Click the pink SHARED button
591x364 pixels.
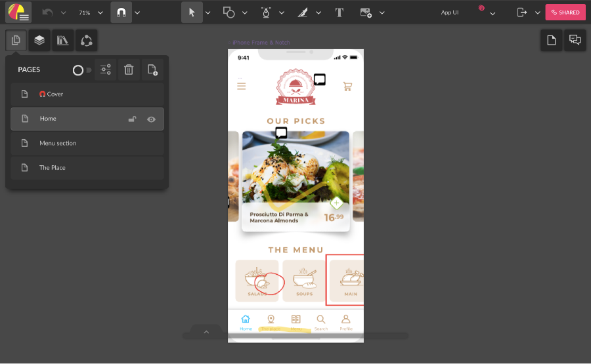tap(565, 12)
